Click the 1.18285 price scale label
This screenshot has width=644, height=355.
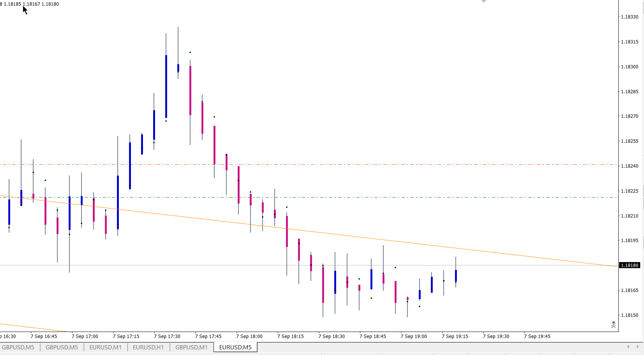click(630, 92)
